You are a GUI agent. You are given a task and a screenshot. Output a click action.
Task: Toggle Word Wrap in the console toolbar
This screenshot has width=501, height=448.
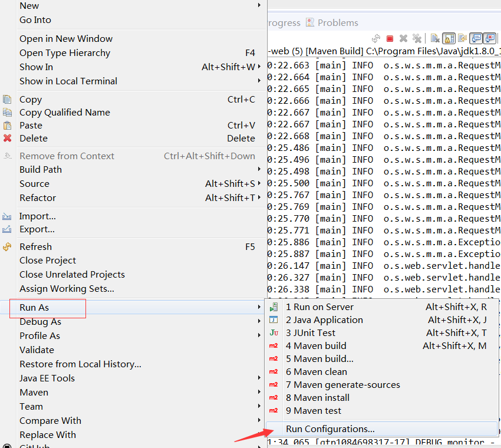click(462, 39)
